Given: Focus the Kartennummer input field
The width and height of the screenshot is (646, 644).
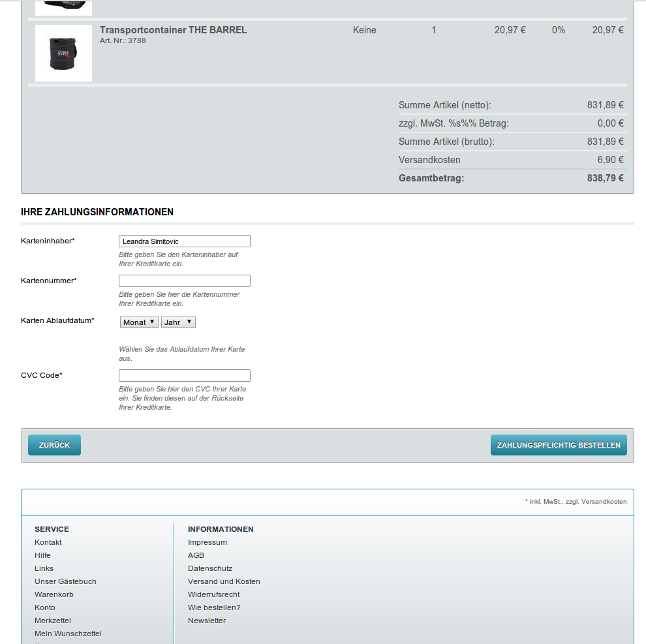Looking at the screenshot, I should click(x=184, y=281).
